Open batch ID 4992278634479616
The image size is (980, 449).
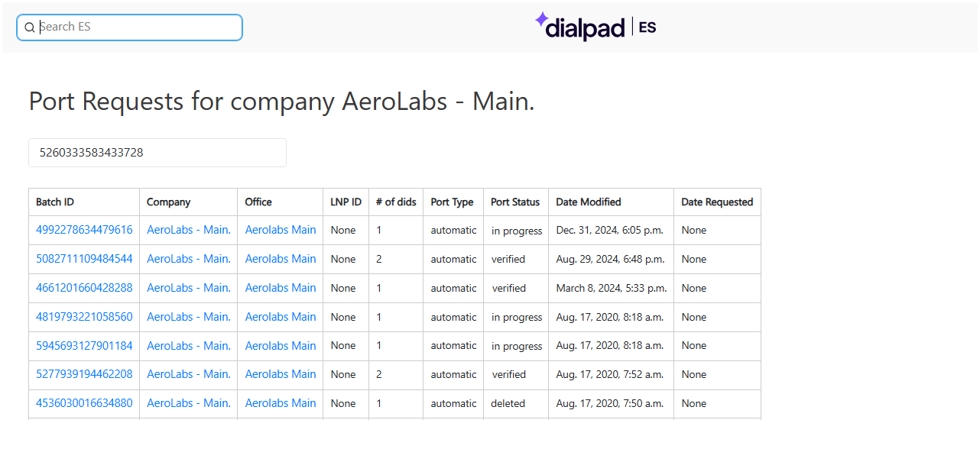[84, 230]
